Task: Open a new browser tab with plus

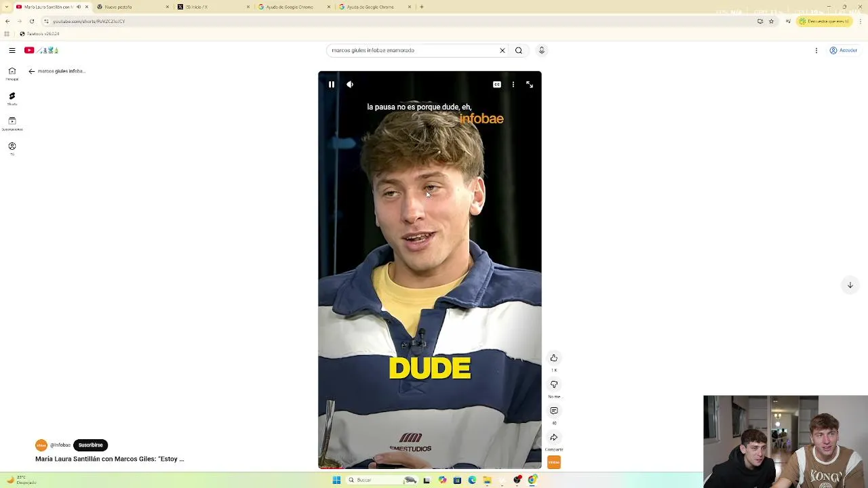Action: pyautogui.click(x=422, y=7)
